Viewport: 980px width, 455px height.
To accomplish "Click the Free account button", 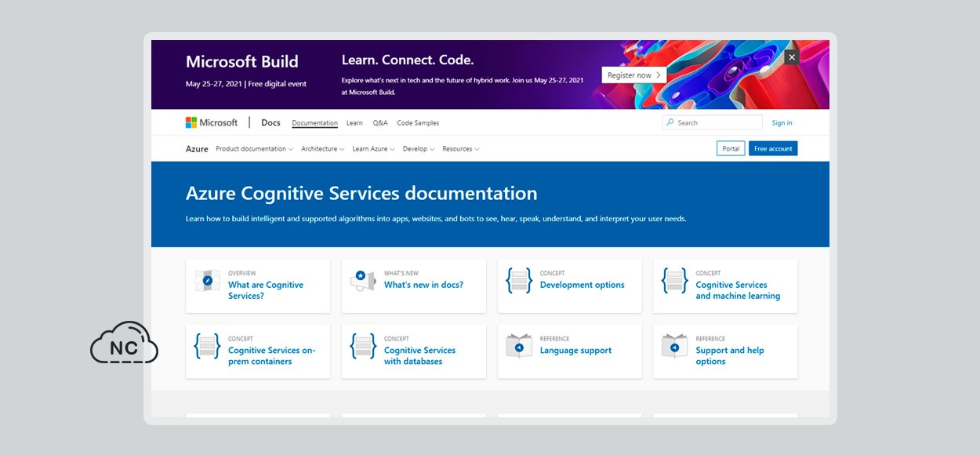I will [773, 148].
